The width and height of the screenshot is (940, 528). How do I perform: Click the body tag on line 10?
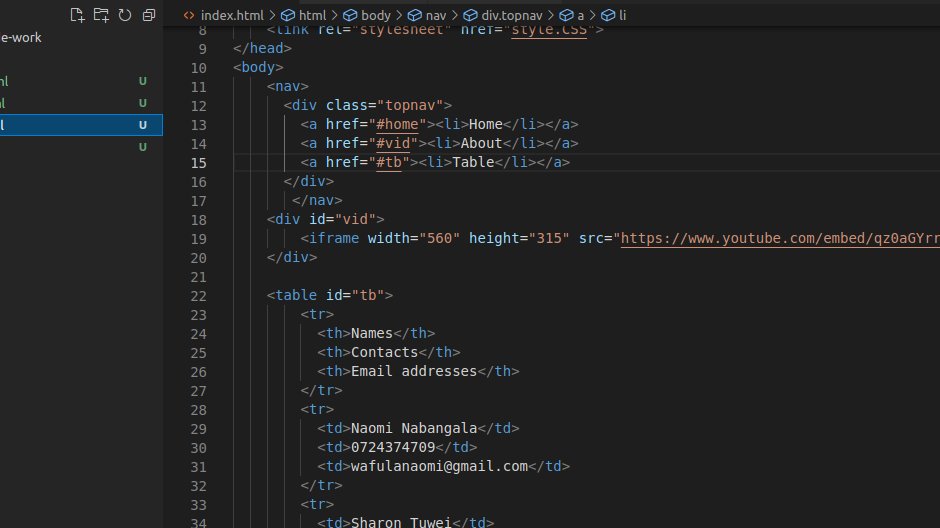click(x=258, y=67)
